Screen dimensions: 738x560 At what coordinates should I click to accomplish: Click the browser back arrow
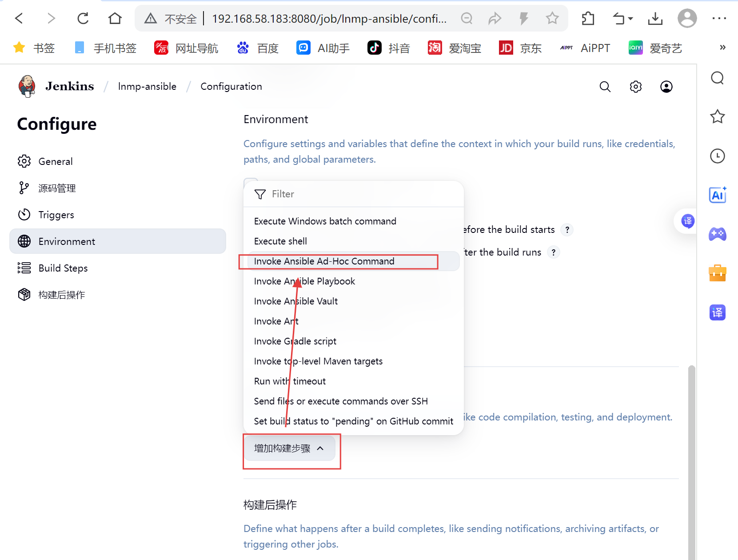tap(19, 18)
